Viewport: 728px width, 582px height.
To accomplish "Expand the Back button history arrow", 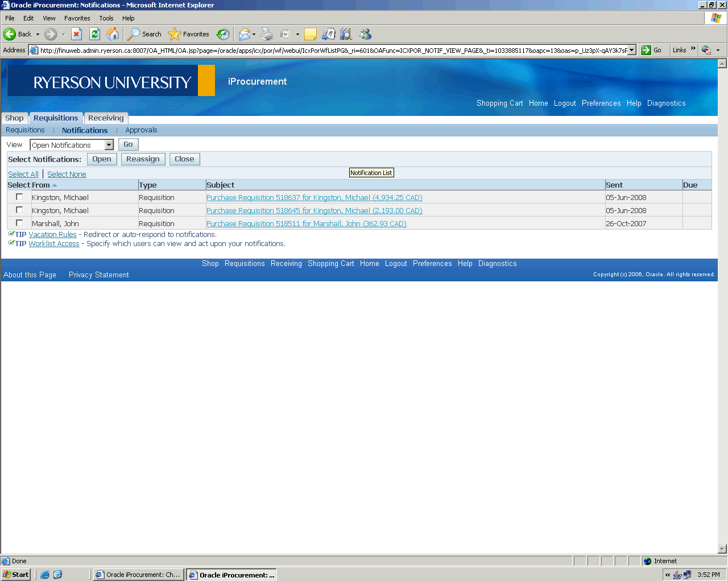I will point(38,34).
